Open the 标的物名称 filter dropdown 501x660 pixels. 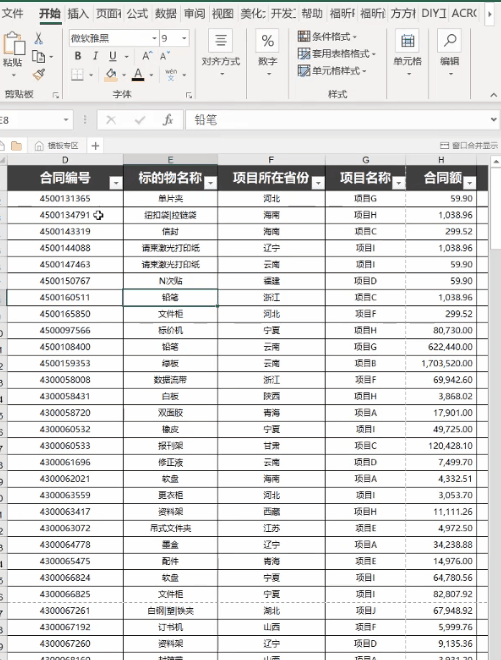(210, 183)
